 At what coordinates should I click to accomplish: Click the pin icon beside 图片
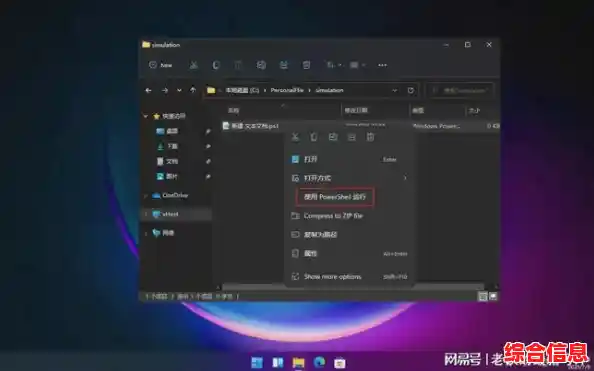[x=208, y=177]
